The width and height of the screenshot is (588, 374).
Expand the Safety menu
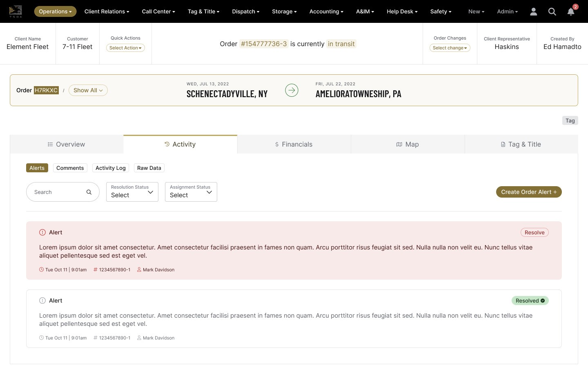click(441, 11)
